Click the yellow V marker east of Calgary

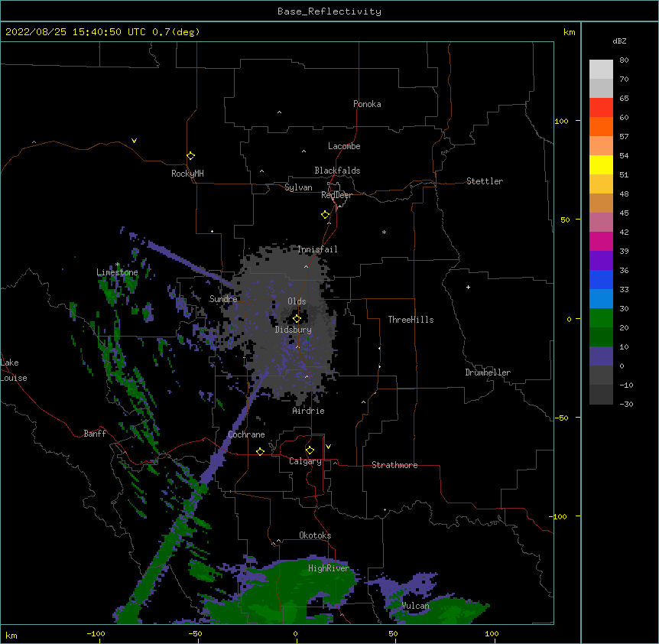point(328,447)
